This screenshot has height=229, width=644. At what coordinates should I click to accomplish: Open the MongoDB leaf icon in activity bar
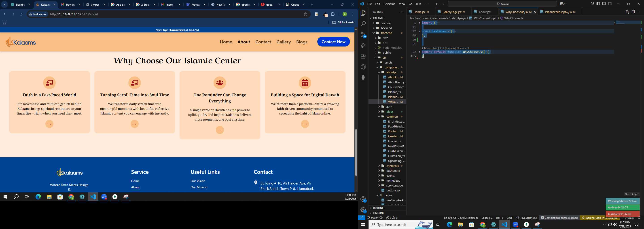[x=363, y=78]
